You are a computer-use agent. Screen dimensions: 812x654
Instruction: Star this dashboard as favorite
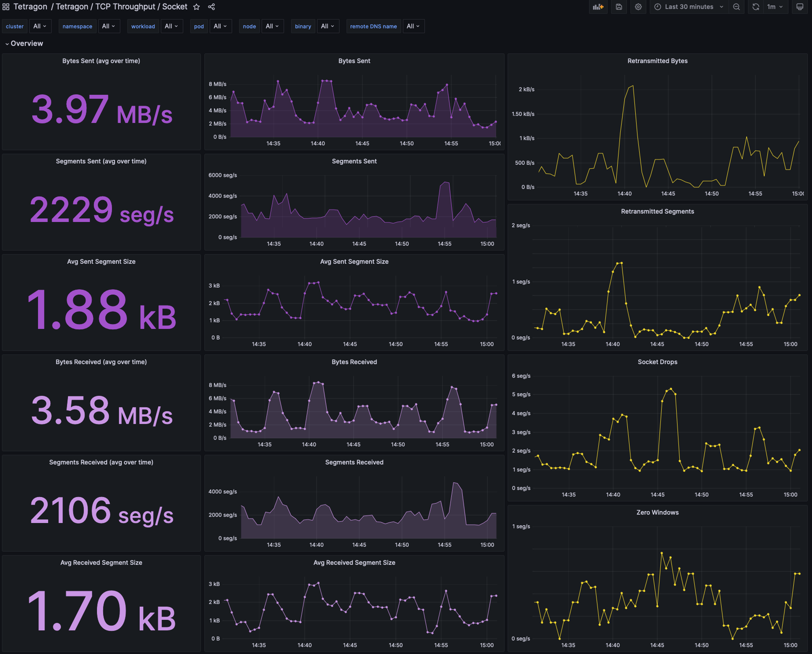(x=196, y=7)
